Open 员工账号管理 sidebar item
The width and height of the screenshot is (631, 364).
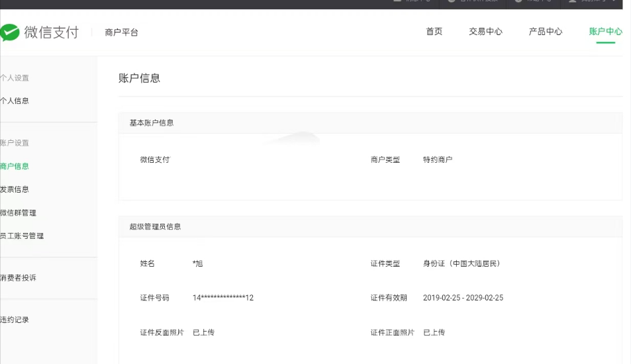22,236
